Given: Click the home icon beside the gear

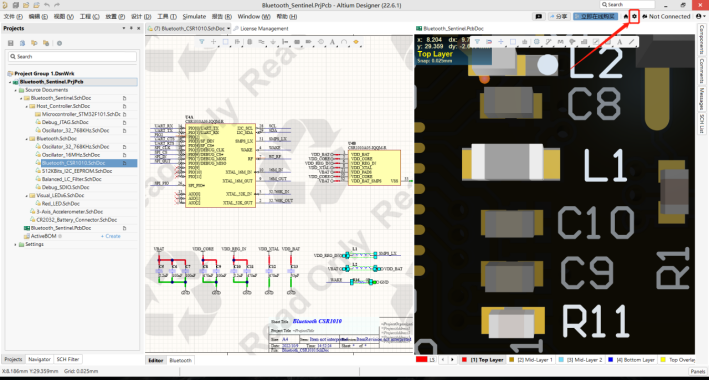Looking at the screenshot, I should (626, 16).
